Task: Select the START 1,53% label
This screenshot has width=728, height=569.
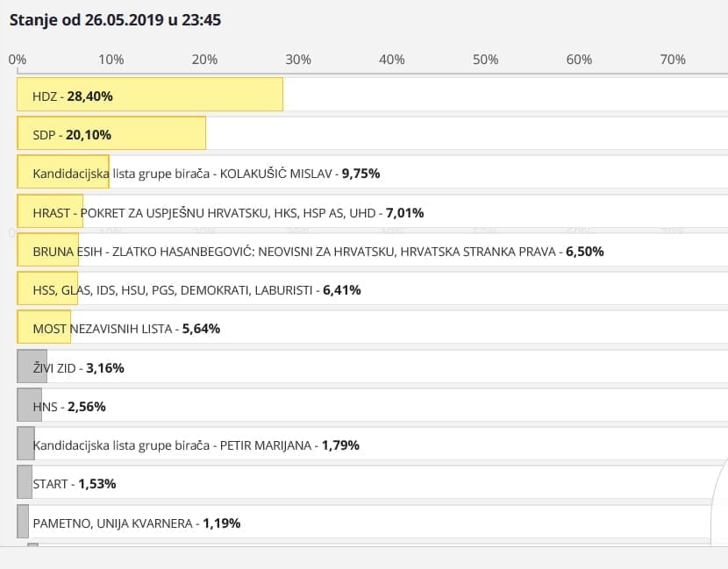Action: pyautogui.click(x=75, y=484)
